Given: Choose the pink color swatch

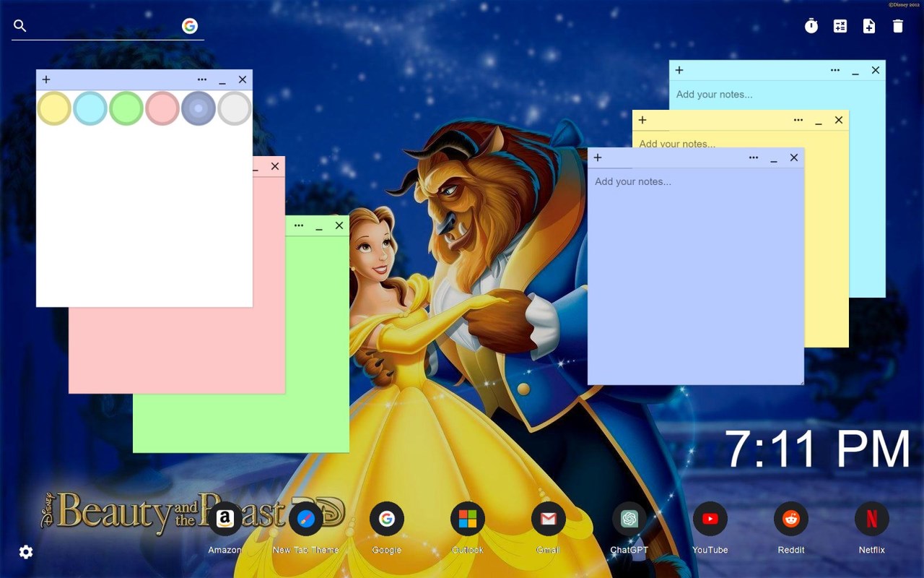Looking at the screenshot, I should tap(162, 108).
